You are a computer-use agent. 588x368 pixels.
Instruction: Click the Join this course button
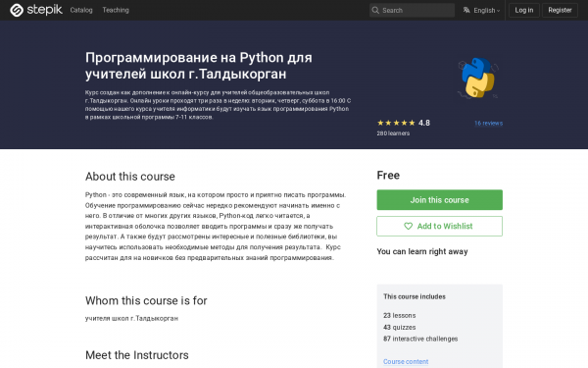point(439,200)
